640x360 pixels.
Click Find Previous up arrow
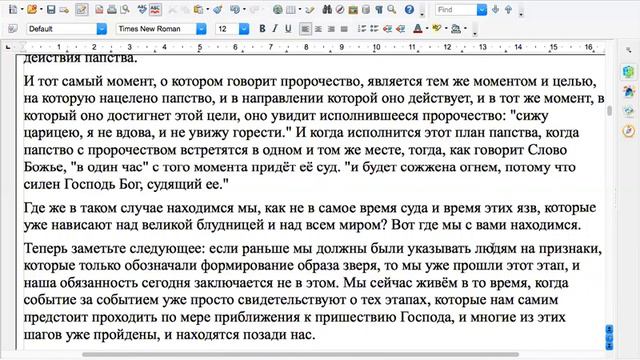click(508, 9)
